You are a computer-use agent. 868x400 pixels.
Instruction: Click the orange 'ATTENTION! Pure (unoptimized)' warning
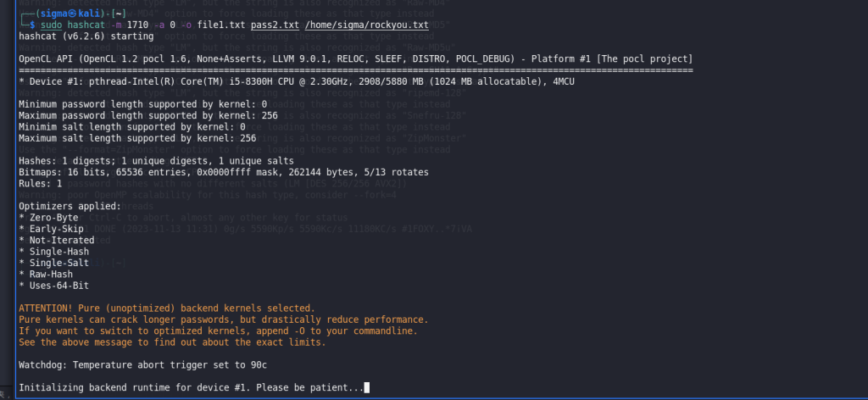[167, 308]
